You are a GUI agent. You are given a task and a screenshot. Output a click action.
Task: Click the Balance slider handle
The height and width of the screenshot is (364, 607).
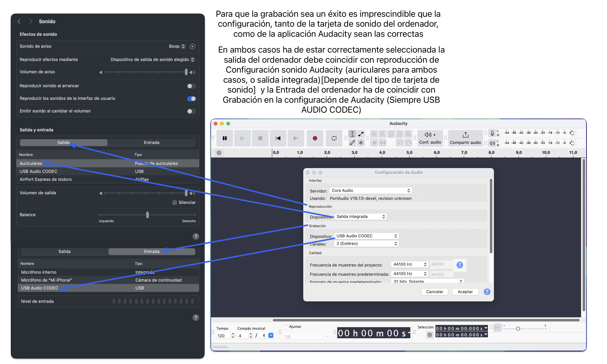pyautogui.click(x=147, y=215)
